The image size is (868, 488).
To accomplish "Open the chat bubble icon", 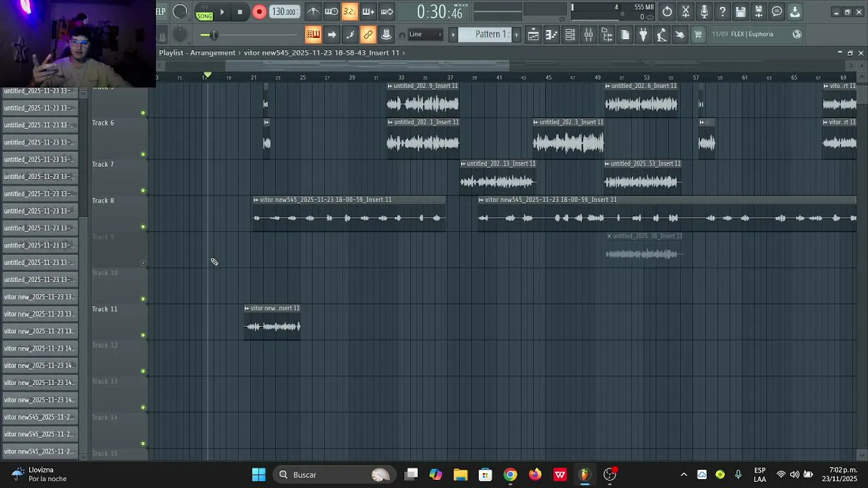I will (777, 12).
